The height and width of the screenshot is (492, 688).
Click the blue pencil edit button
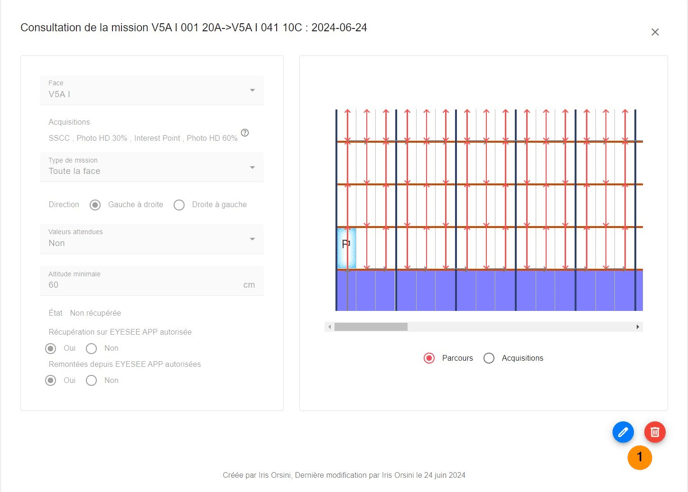coord(623,432)
